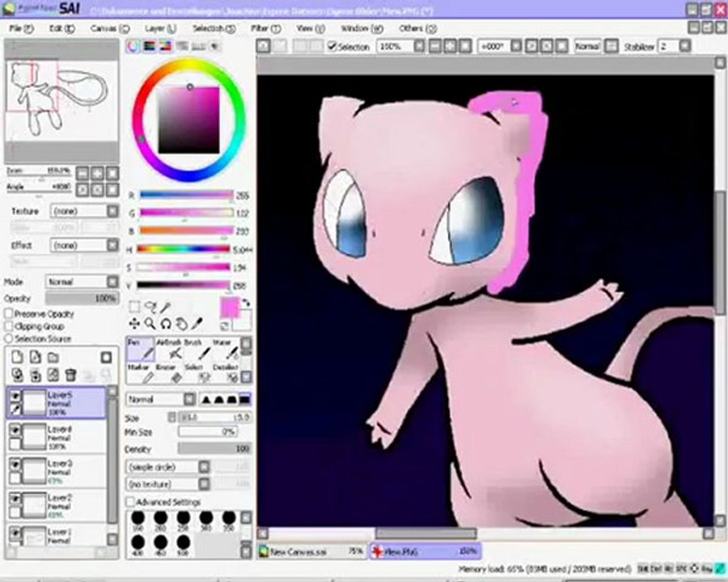Choose the Select pen tool

(197, 373)
